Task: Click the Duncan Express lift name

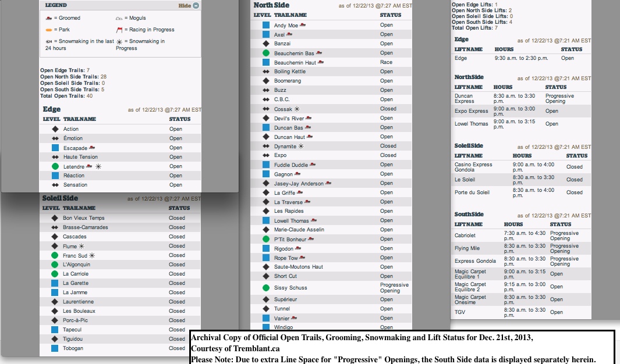Action: (x=464, y=98)
